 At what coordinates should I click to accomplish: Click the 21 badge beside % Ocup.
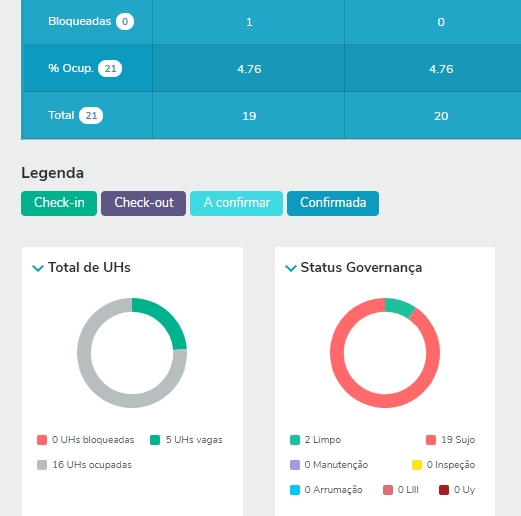[110, 69]
